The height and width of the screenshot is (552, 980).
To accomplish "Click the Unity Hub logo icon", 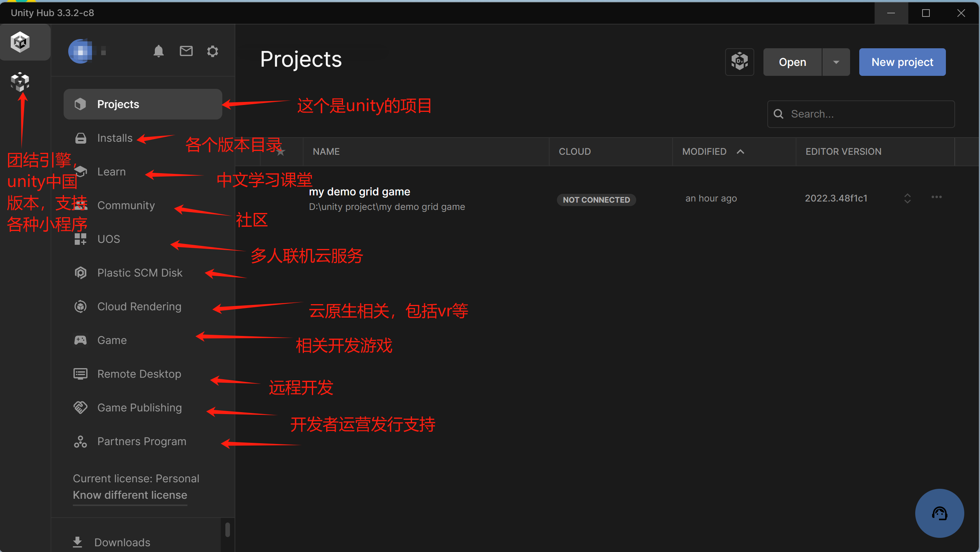I will [20, 42].
